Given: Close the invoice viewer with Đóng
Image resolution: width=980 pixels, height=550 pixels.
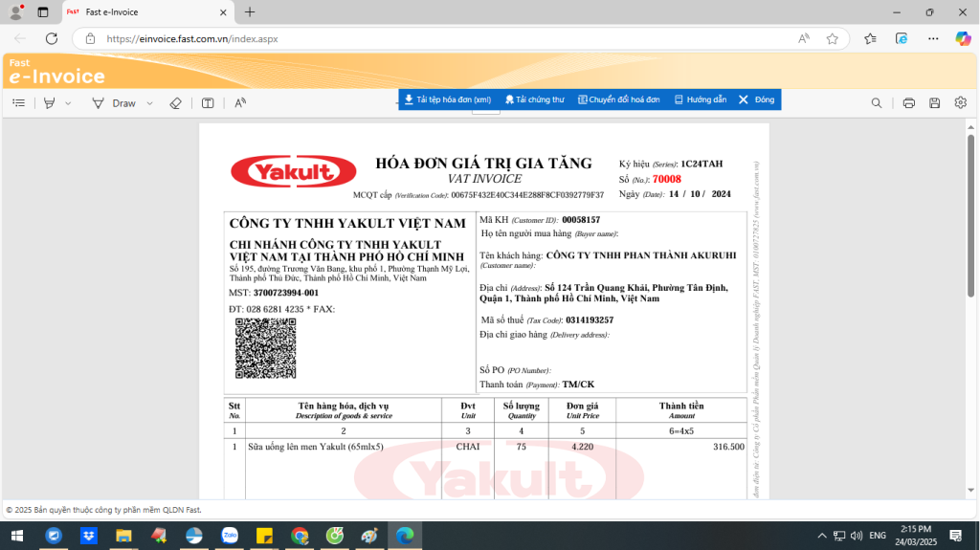Looking at the screenshot, I should pos(756,99).
